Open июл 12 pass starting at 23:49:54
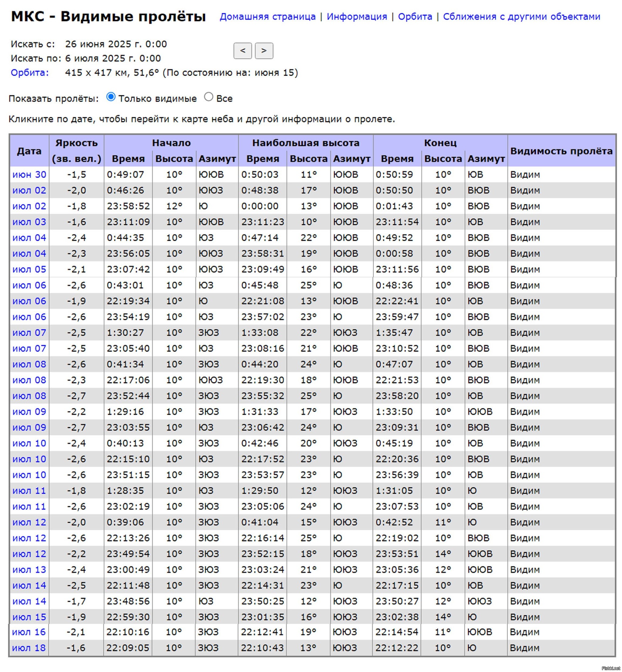Screen dimensions: 622x672 [29, 554]
